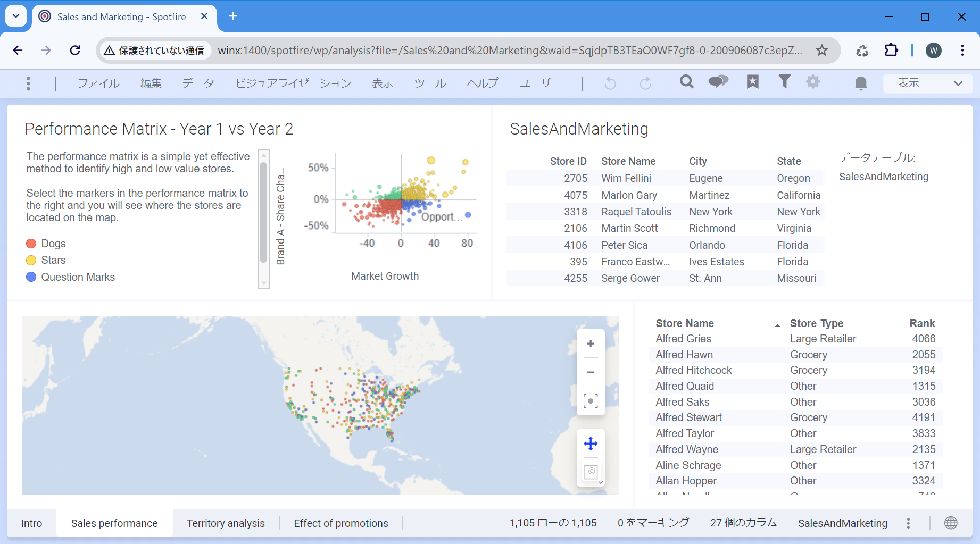
Task: Click the red Dogs legend swatch
Action: point(31,244)
